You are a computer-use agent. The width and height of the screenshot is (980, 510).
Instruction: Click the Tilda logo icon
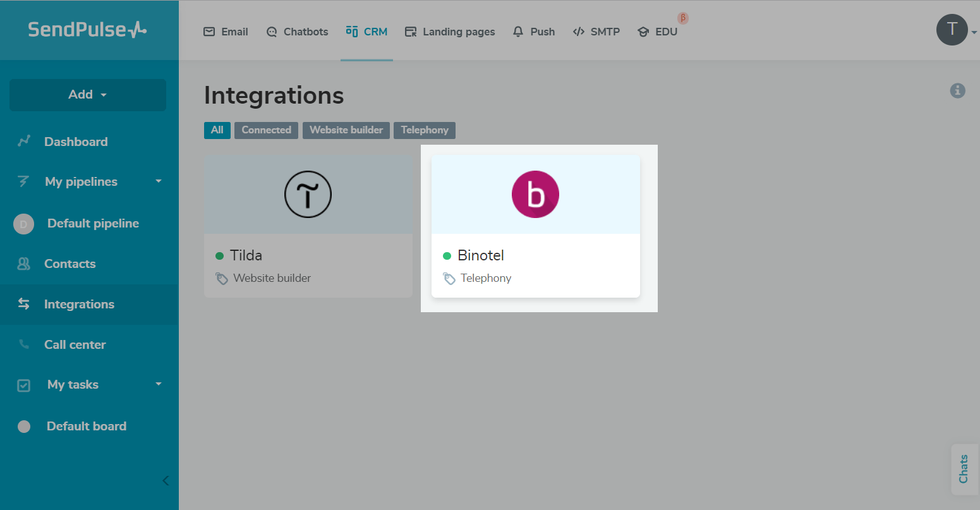pyautogui.click(x=308, y=195)
